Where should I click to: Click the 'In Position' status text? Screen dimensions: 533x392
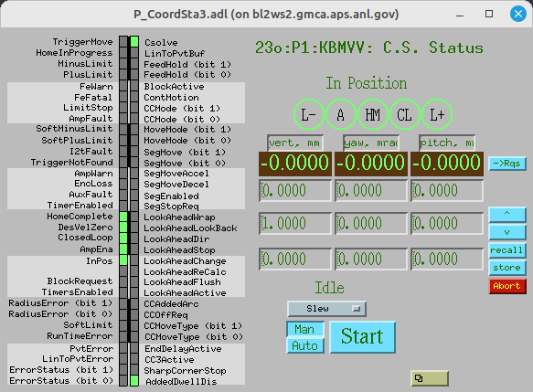click(367, 83)
